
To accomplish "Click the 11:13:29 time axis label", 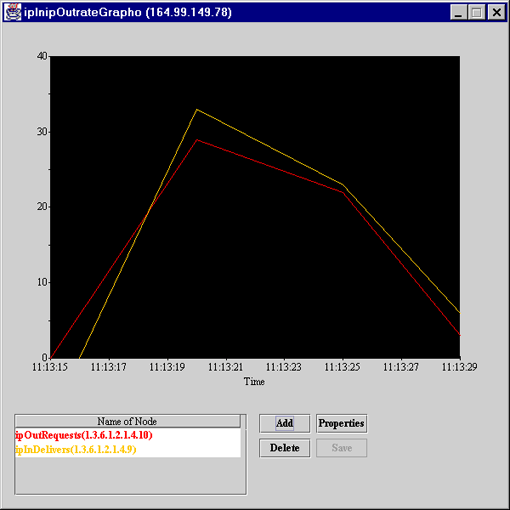I will 459,367.
